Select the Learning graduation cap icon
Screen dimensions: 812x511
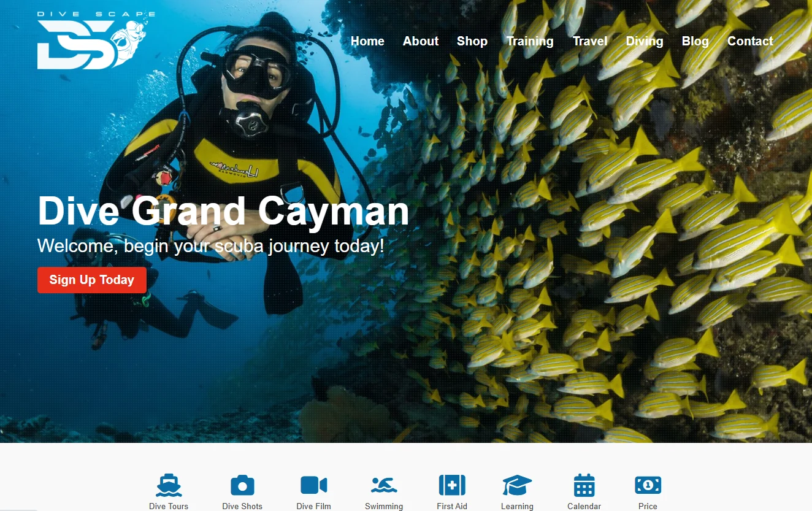pos(517,485)
